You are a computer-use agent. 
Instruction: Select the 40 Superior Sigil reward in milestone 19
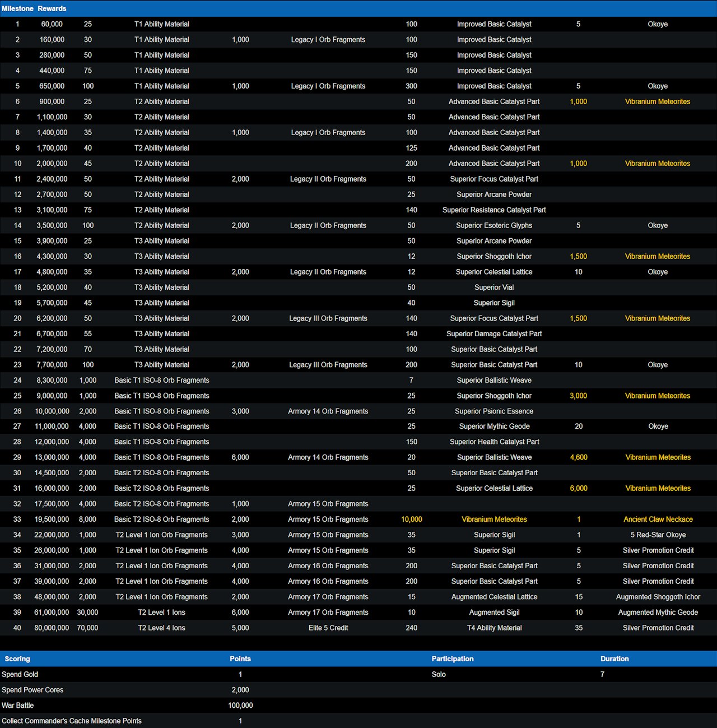click(494, 303)
